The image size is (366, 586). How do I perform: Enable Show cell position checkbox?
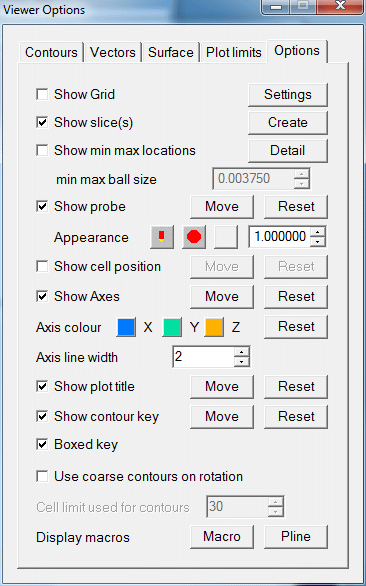pyautogui.click(x=42, y=266)
